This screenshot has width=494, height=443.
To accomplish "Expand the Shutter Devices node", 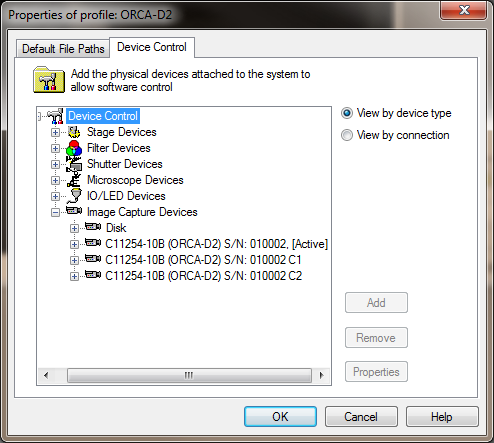I will 55,164.
